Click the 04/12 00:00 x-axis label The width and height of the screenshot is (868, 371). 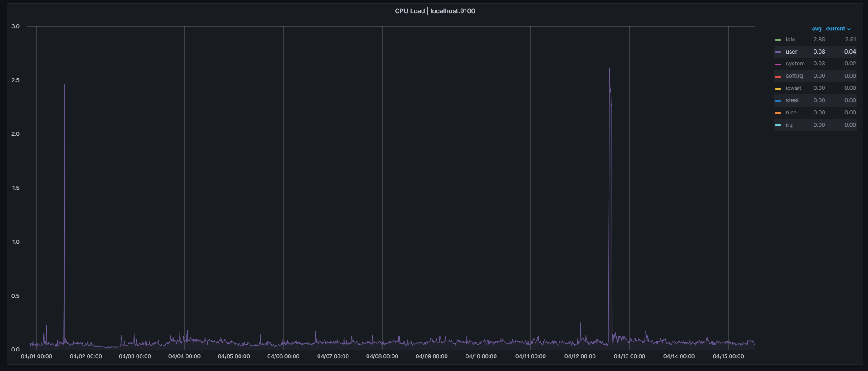(x=580, y=356)
